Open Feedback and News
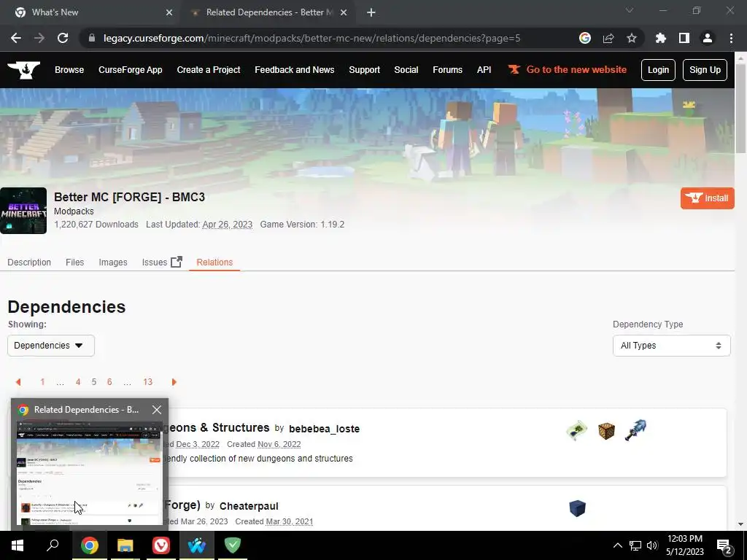The height and width of the screenshot is (560, 747). point(295,70)
